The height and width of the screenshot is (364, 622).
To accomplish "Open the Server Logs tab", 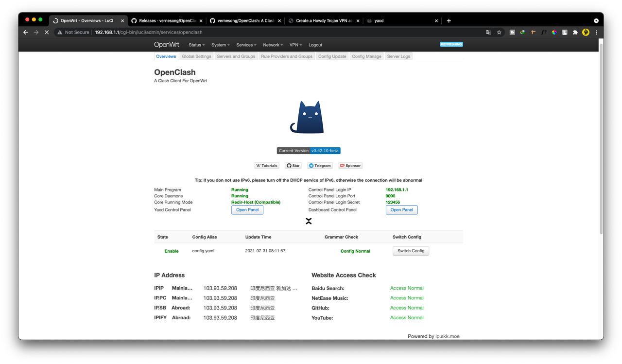I will (x=398, y=56).
